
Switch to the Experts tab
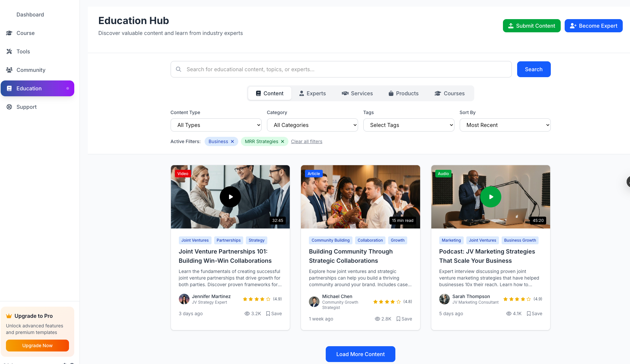click(312, 93)
